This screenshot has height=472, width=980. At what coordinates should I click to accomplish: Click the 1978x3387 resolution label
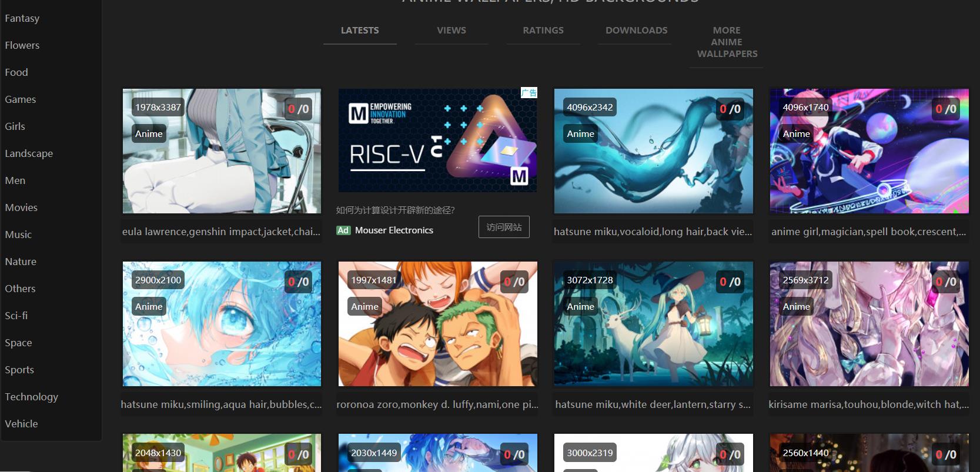(x=158, y=107)
